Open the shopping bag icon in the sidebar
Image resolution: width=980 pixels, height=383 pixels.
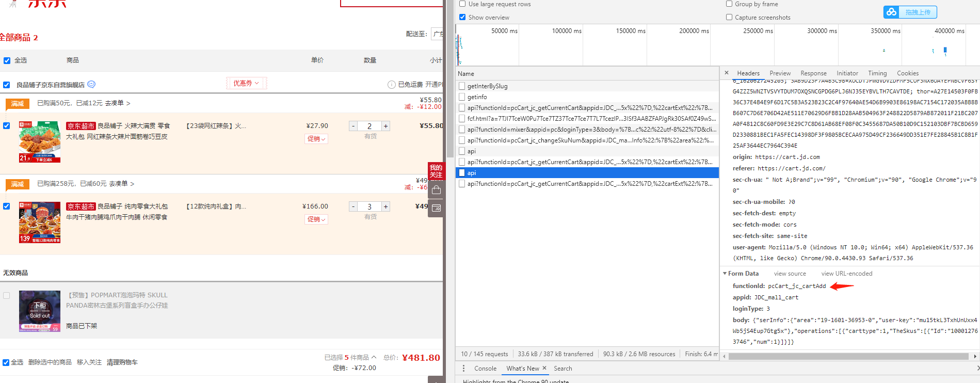(x=436, y=190)
